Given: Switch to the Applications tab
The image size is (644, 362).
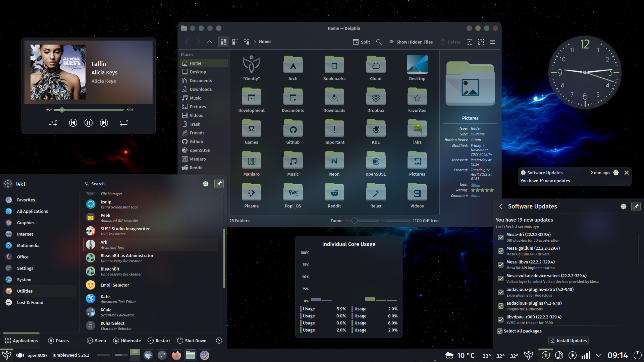Looking at the screenshot, I should tap(21, 341).
